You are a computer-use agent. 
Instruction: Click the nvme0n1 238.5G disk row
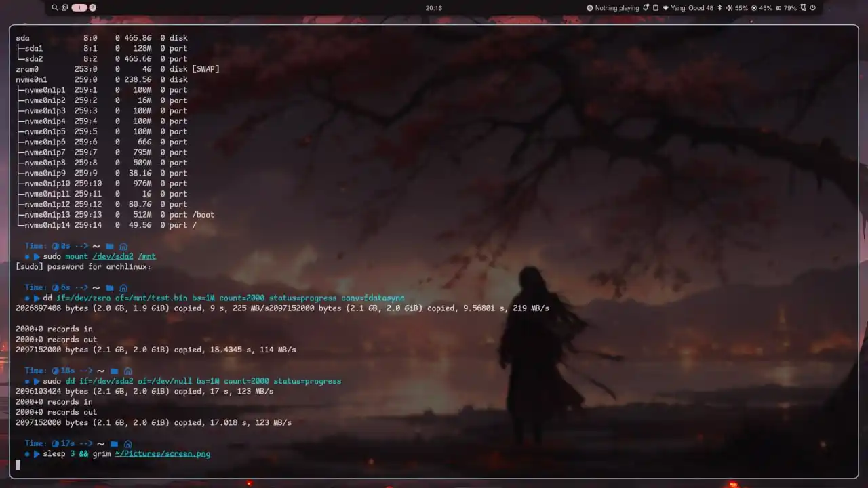tap(102, 80)
